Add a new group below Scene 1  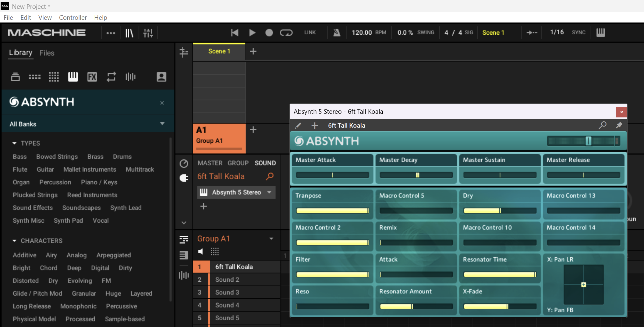(x=253, y=130)
